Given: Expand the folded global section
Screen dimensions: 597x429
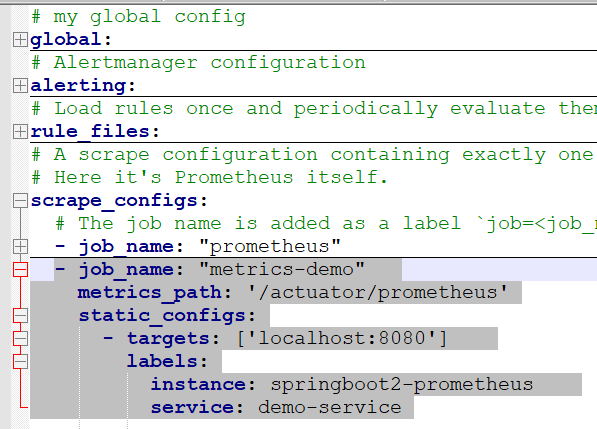Looking at the screenshot, I should [20, 39].
